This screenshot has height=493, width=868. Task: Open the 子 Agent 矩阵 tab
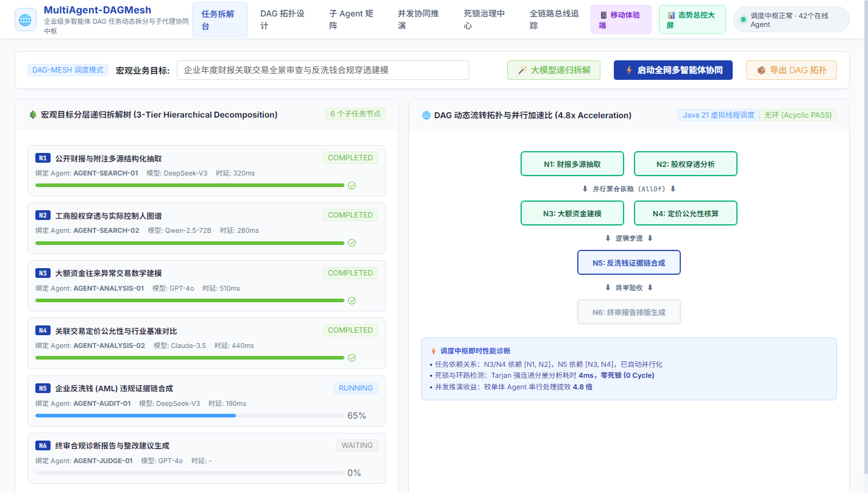pyautogui.click(x=352, y=20)
